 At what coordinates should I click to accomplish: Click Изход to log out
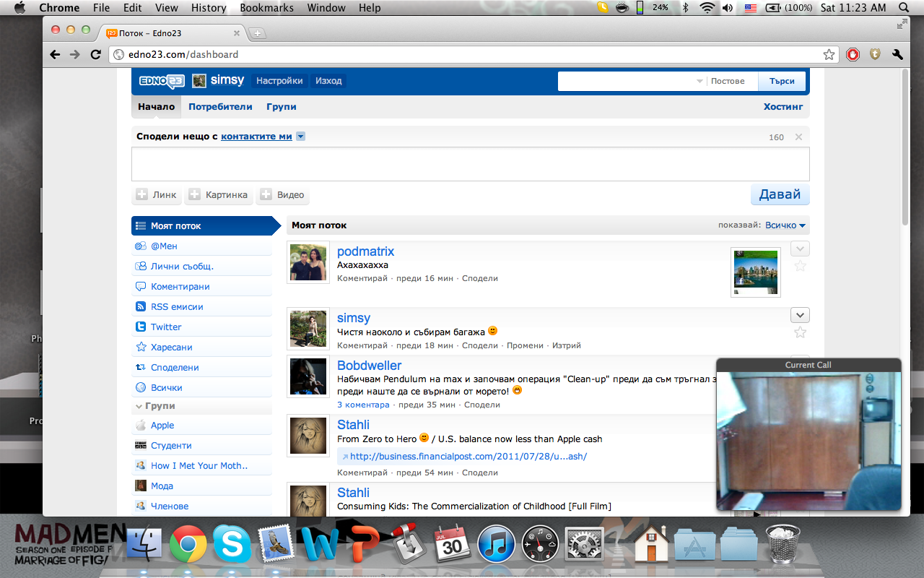[x=328, y=81]
